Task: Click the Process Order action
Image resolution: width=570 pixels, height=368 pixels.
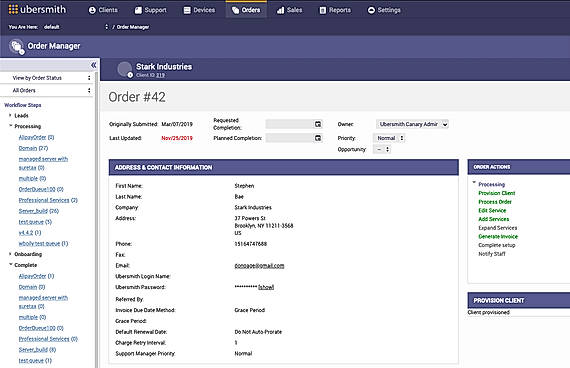Action: [495, 202]
